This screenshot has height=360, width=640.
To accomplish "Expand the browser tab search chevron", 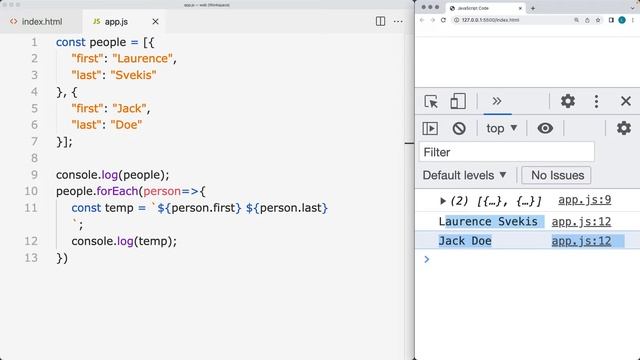I will click(x=633, y=8).
